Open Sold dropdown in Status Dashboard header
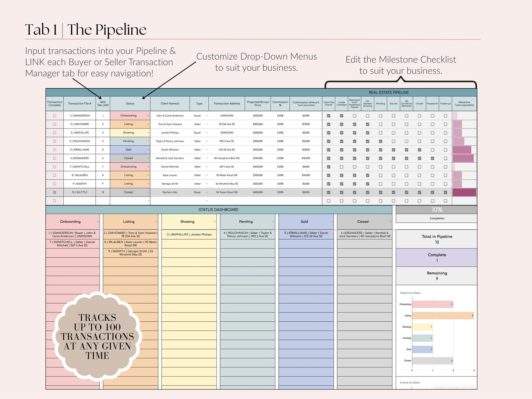Screen dimensions: 532x399 coord(332,222)
